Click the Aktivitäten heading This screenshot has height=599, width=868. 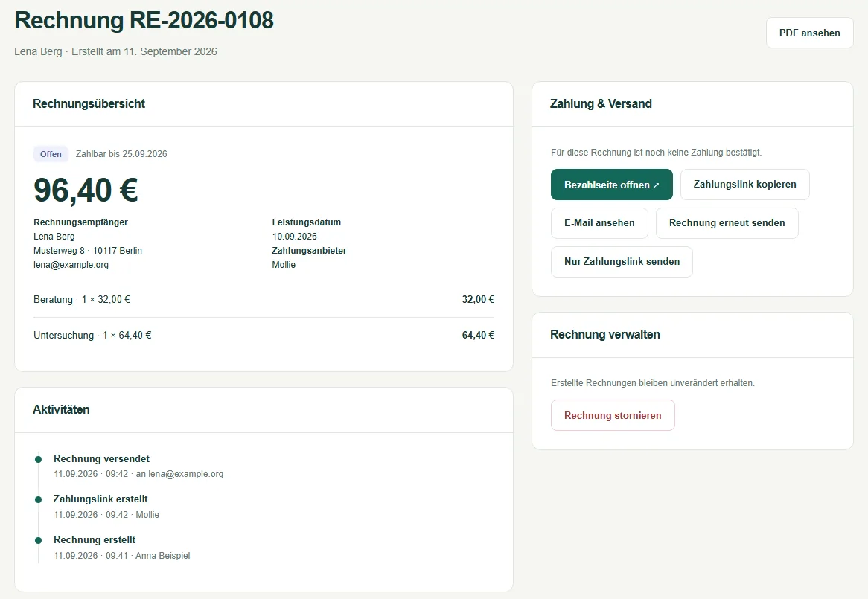pyautogui.click(x=61, y=410)
